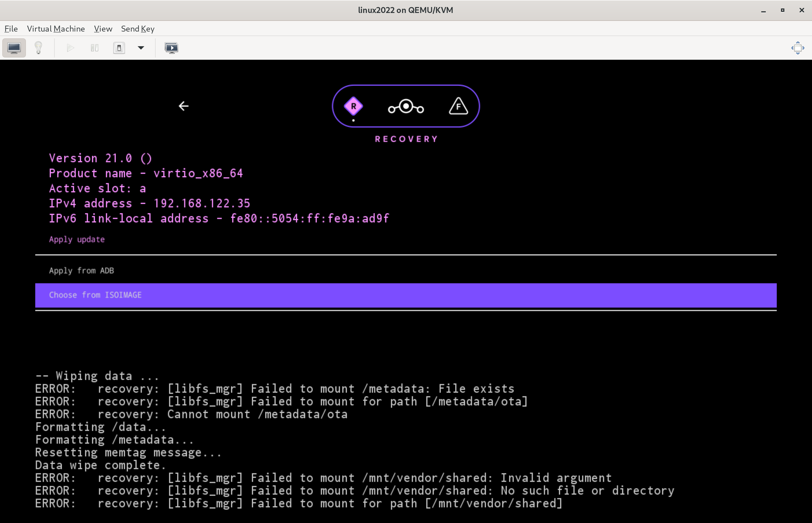Click the Active slot: a line
This screenshot has height=523, width=812.
98,189
